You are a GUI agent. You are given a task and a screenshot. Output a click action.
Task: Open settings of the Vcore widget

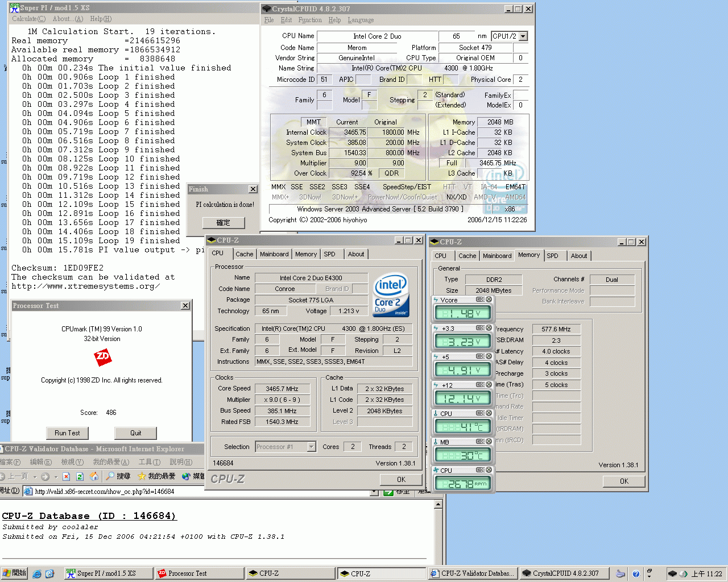480,300
